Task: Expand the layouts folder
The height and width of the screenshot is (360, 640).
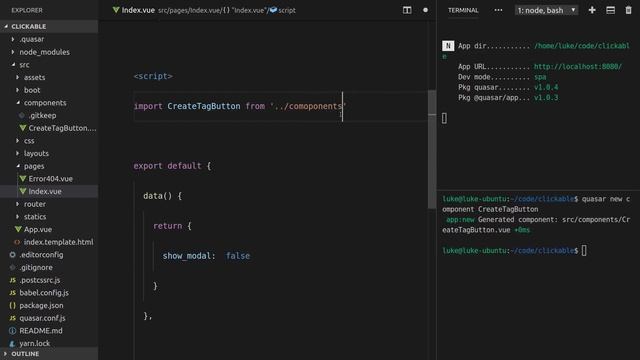Action: [x=17, y=153]
